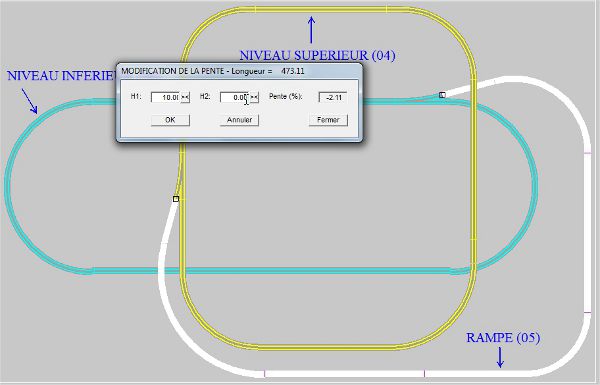Select the cyan lower-level track oval
600x385 pixels.
pos(268,271)
